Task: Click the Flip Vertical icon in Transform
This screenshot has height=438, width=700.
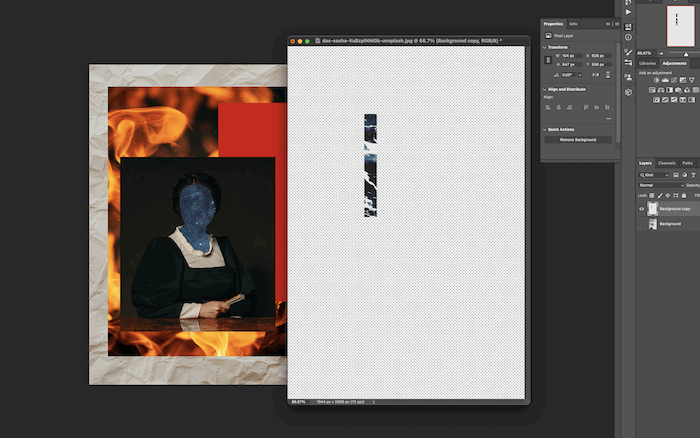Action: (608, 75)
